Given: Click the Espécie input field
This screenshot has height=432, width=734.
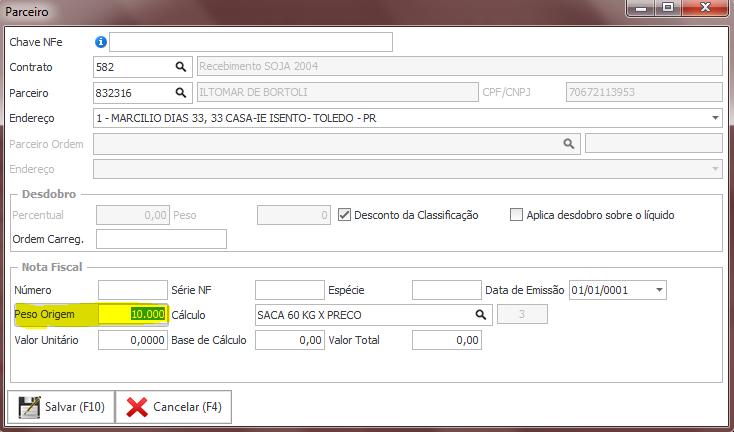Looking at the screenshot, I should pos(447,290).
